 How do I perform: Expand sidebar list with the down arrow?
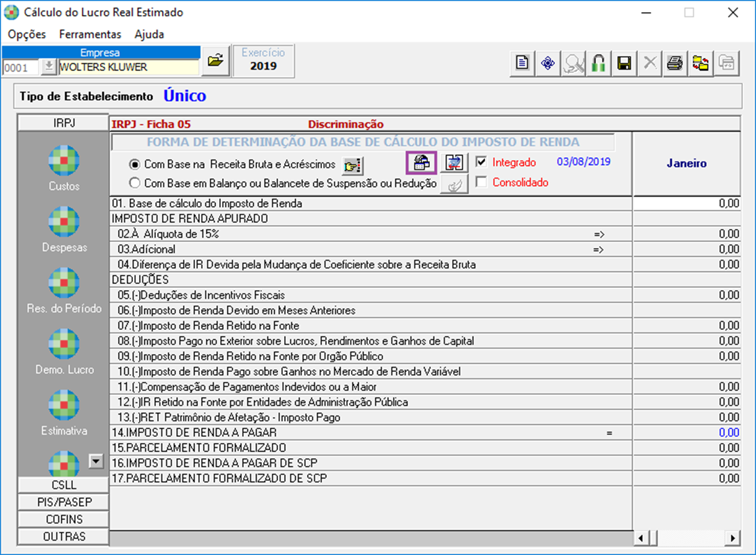click(96, 461)
